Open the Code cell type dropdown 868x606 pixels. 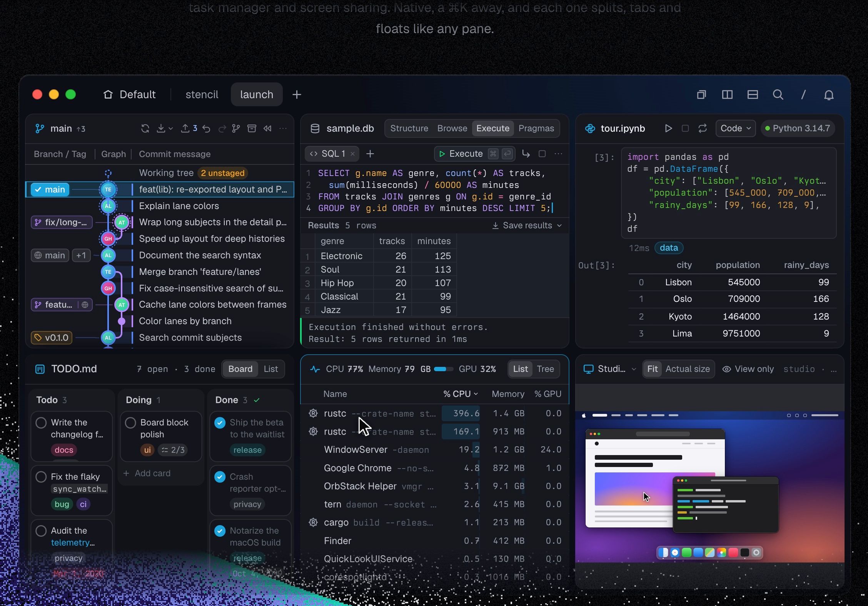tap(735, 129)
